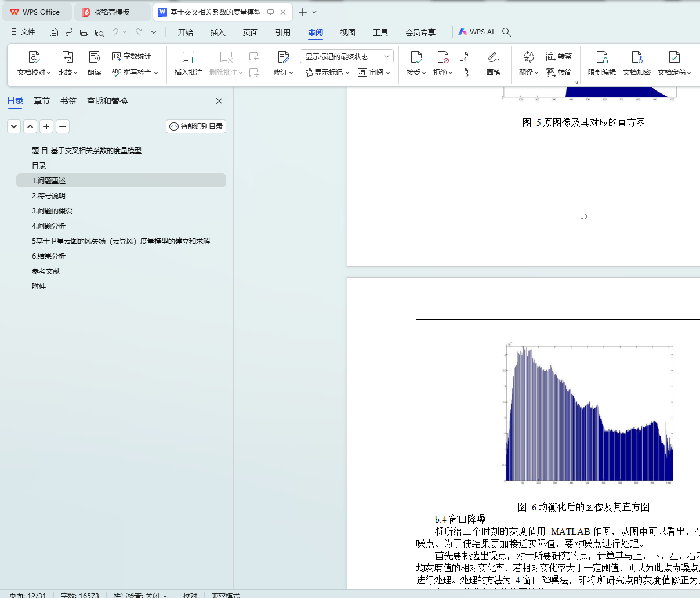
Task: Open the 查找和替换 navigation tab
Action: [x=107, y=101]
